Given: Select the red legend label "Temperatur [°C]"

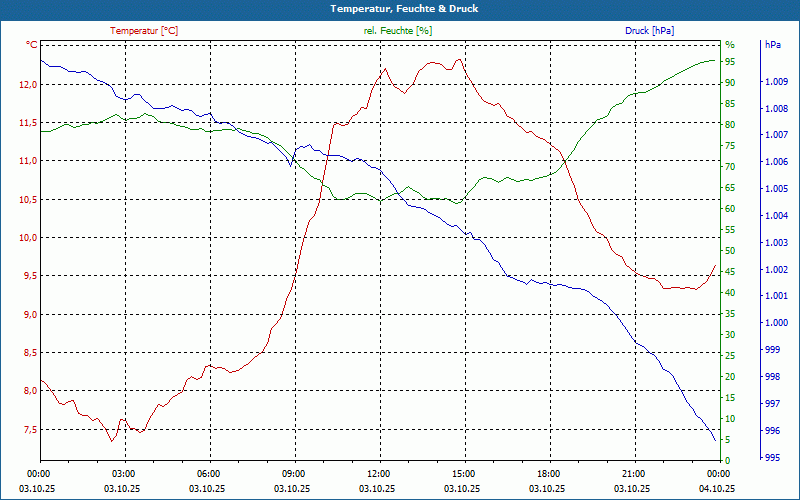Looking at the screenshot, I should pyautogui.click(x=144, y=31).
